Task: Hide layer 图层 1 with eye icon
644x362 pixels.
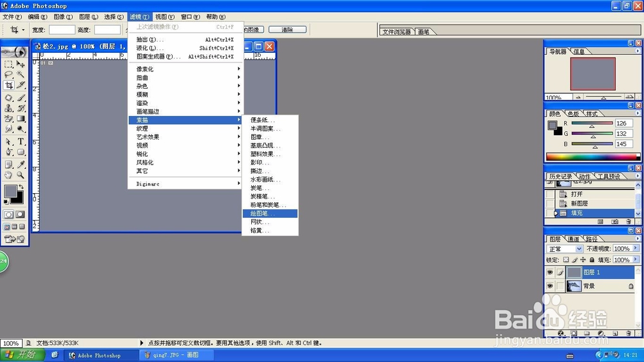Action: coord(550,272)
